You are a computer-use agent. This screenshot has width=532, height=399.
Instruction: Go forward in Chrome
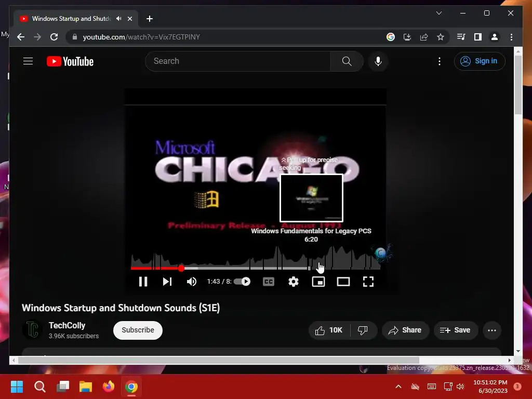point(37,37)
